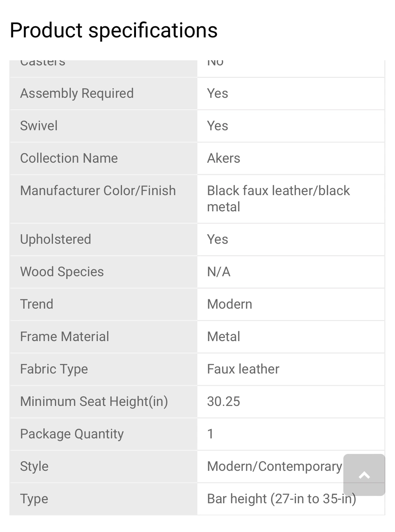The image size is (395, 532).
Task: Click the Bar height (27-in to 35-in) value
Action: [282, 499]
